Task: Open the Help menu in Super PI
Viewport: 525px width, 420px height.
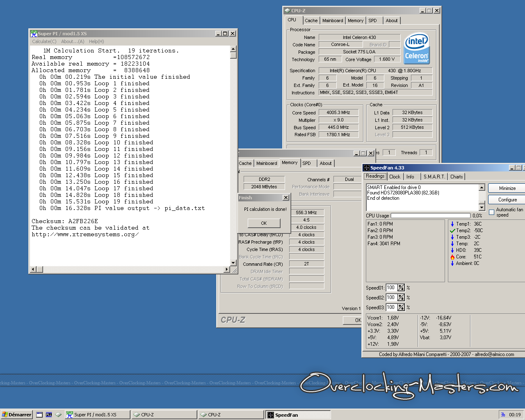Action: 96,41
